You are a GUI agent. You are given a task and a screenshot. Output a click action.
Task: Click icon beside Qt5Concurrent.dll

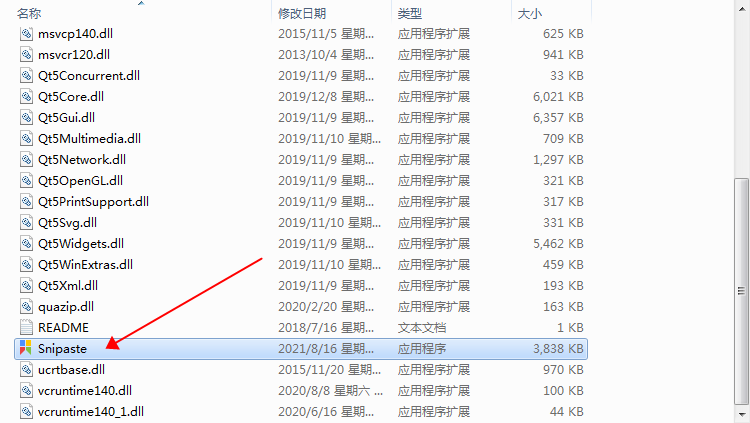(x=26, y=76)
